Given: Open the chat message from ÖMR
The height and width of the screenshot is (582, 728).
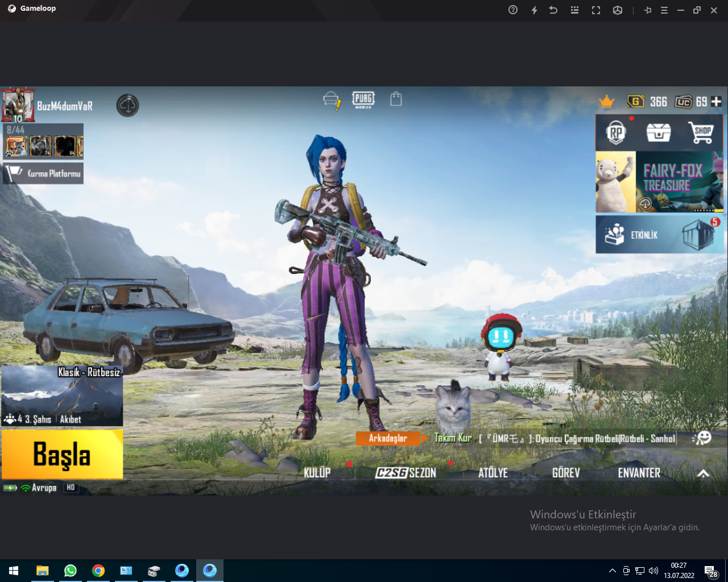Looking at the screenshot, I should coord(578,438).
